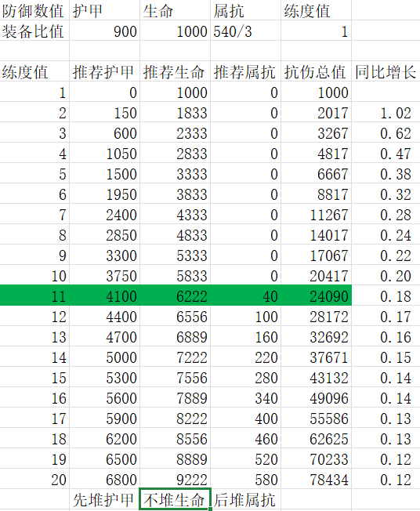Viewport: 420px width, 511px height.
Task: Click the 推荐护甲 column header cell
Action: pyautogui.click(x=104, y=71)
